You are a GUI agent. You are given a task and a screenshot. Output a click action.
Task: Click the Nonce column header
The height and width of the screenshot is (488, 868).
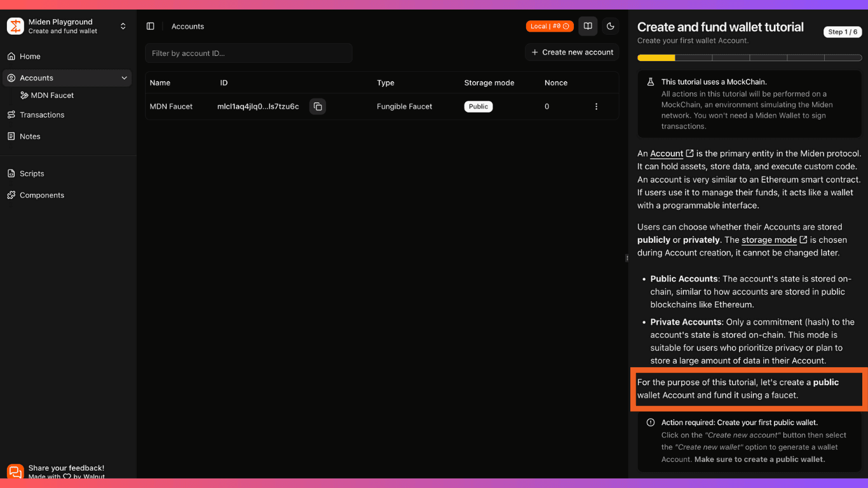[x=556, y=83]
